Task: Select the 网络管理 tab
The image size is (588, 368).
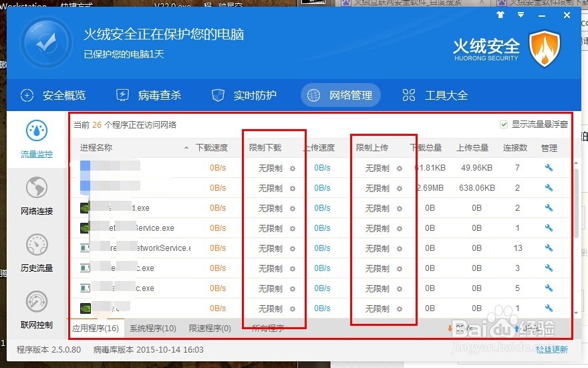Action: [341, 96]
